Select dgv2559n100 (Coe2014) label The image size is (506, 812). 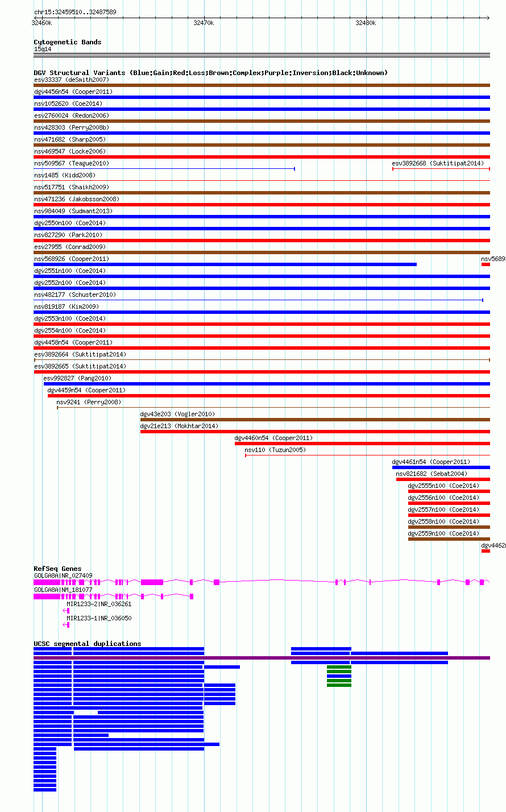tap(444, 533)
